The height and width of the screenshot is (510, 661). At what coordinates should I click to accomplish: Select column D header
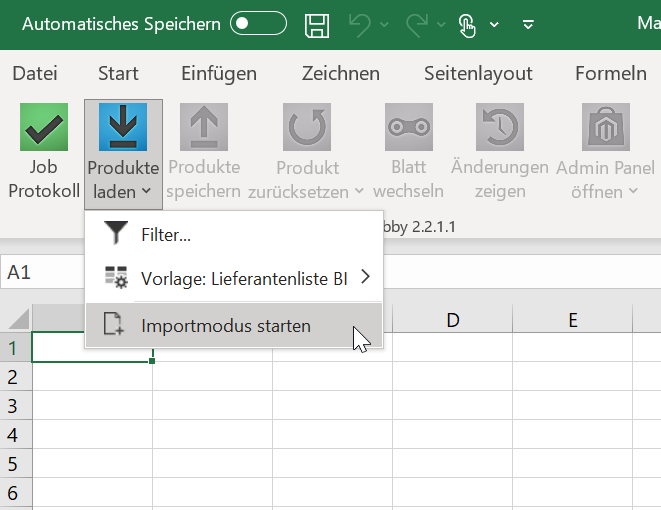[452, 320]
